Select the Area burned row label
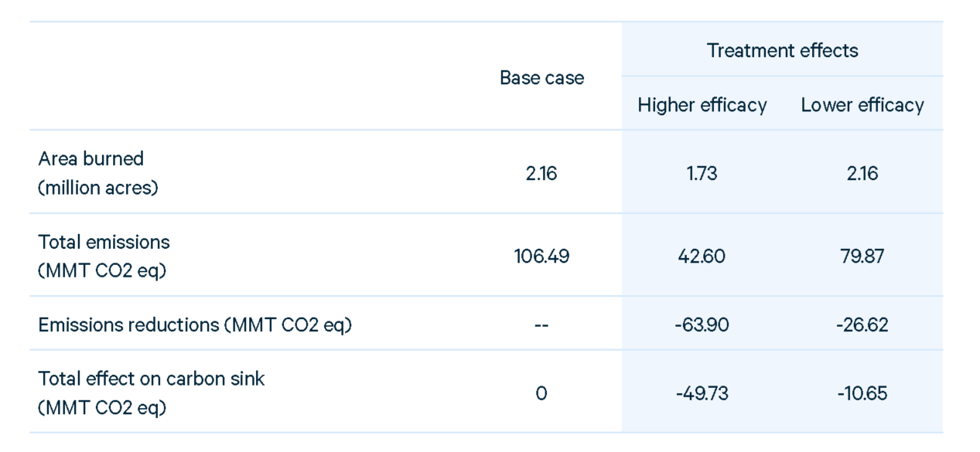 tap(98, 173)
